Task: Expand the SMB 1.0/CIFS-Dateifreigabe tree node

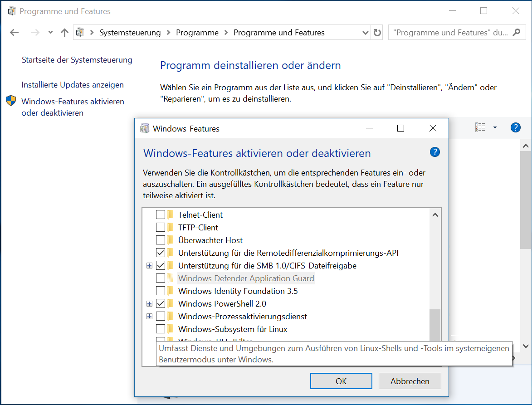Action: [149, 266]
